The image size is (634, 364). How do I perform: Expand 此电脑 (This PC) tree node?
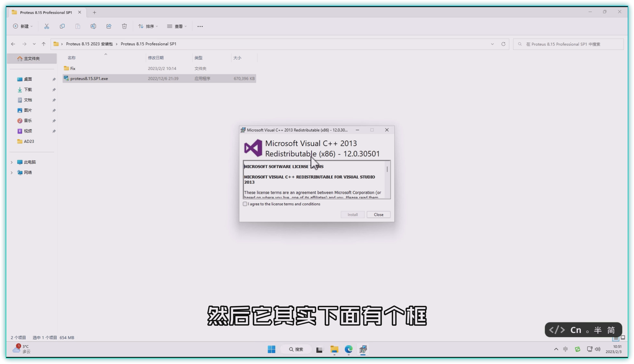pyautogui.click(x=12, y=162)
